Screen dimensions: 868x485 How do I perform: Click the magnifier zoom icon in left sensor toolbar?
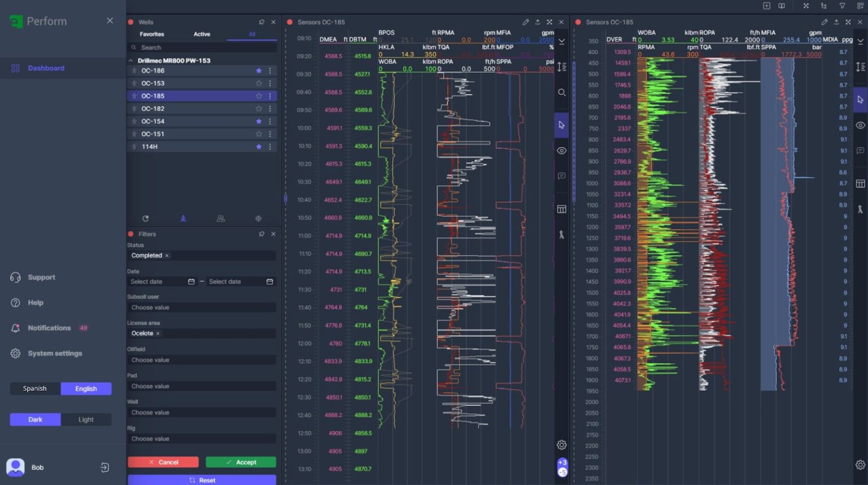point(562,92)
